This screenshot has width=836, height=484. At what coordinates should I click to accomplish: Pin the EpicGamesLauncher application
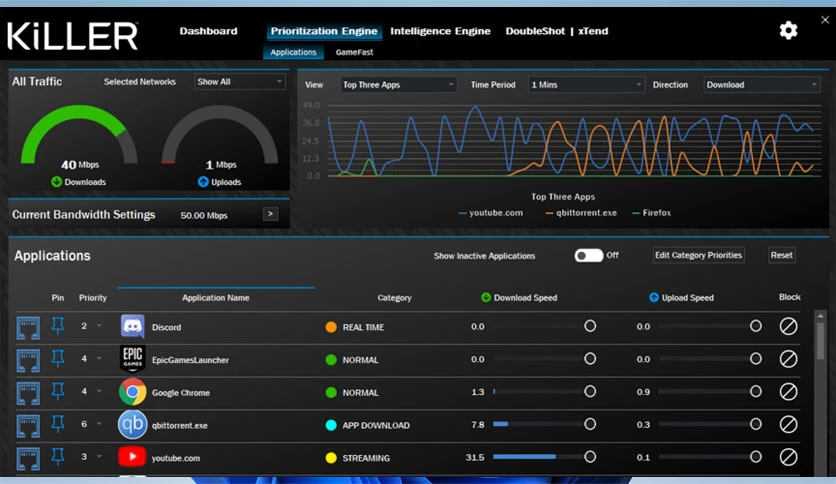(58, 358)
